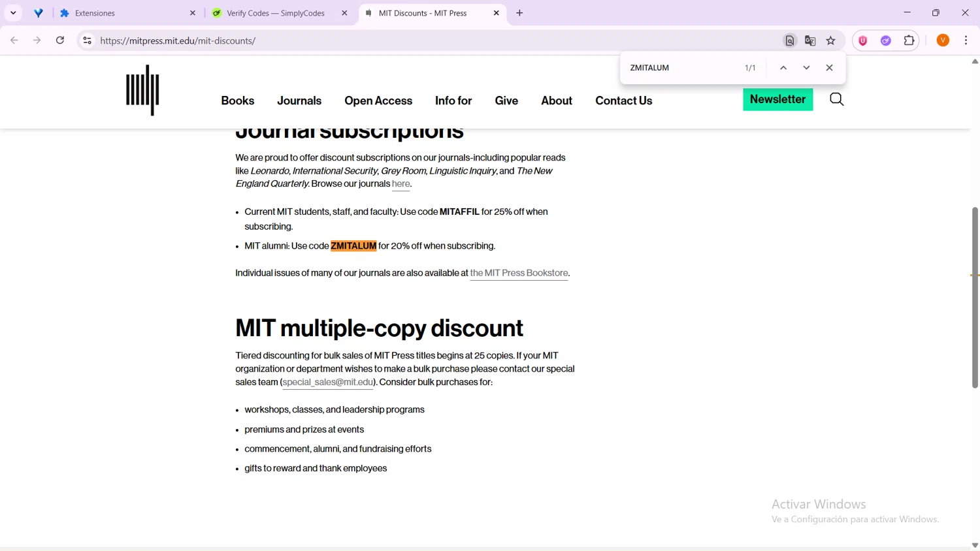This screenshot has width=980, height=551.
Task: Open Google Translate icon in address bar
Action: [810, 40]
